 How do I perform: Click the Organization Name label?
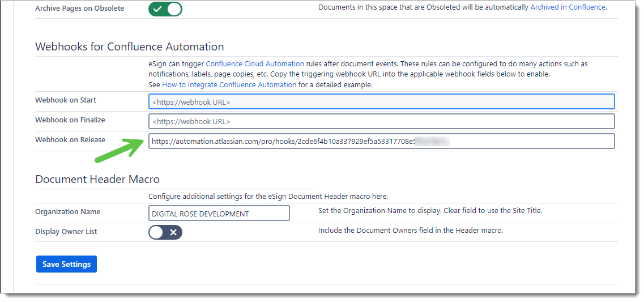coord(67,212)
